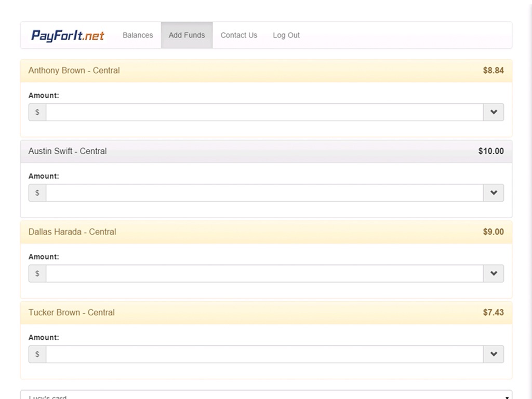532x399 pixels.
Task: Open the Lucy's card payment dropdown
Action: (266, 395)
